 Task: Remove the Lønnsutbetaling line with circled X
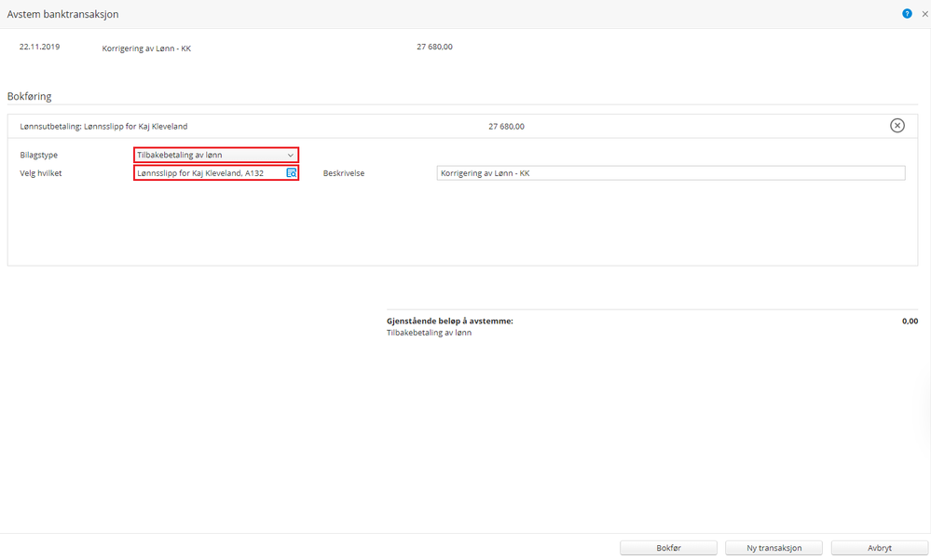coord(897,125)
